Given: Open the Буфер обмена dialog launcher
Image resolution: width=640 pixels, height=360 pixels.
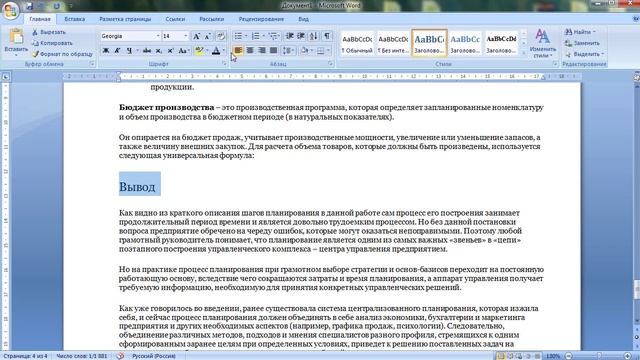Looking at the screenshot, I should [x=92, y=64].
